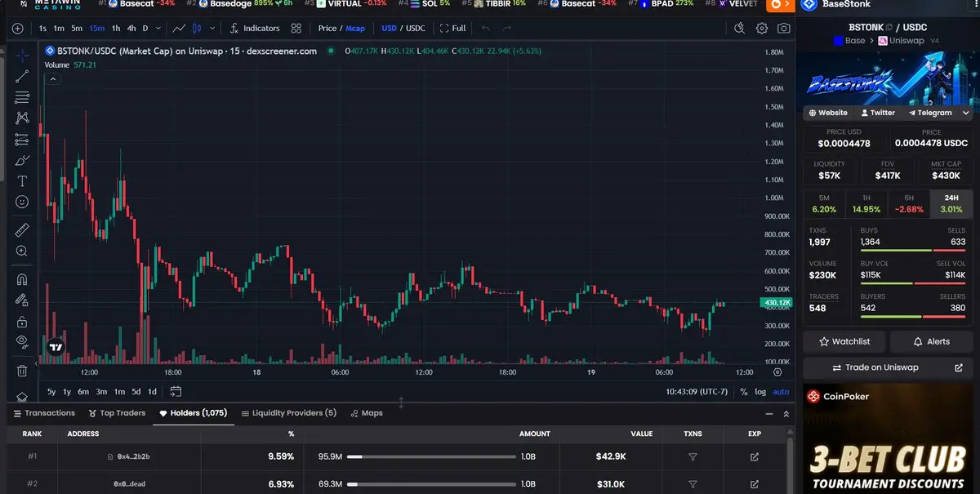Switch chart quote to USD
Image resolution: width=980 pixels, height=494 pixels.
point(389,28)
